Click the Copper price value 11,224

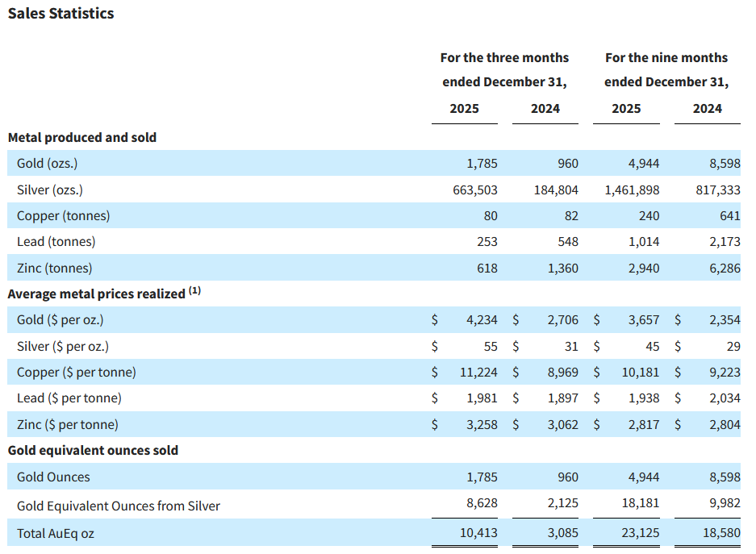(x=478, y=373)
